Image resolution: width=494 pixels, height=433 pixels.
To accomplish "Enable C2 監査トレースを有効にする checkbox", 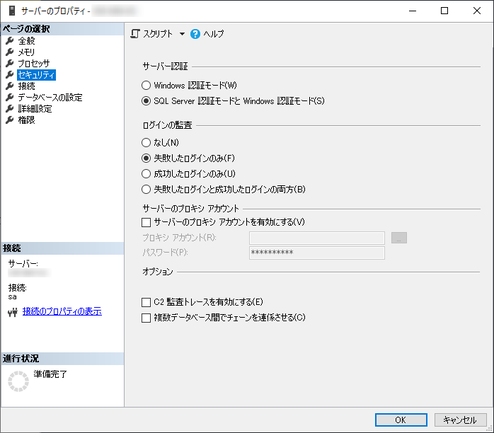I will [x=146, y=302].
